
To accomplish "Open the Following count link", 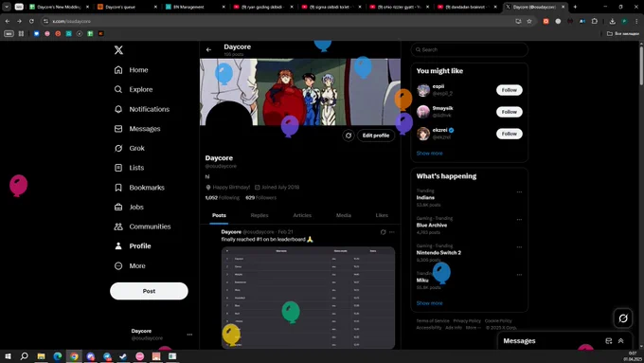I will click(x=223, y=198).
